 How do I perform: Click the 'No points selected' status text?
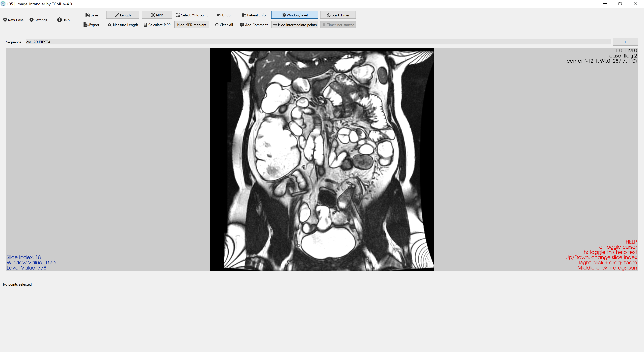point(17,284)
